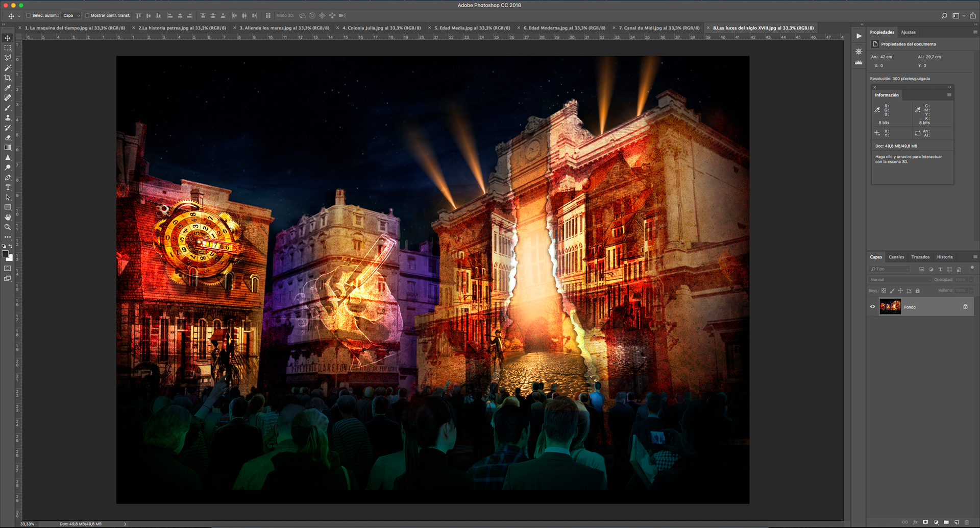Image resolution: width=980 pixels, height=528 pixels.
Task: Toggle type layer filter
Action: click(940, 269)
